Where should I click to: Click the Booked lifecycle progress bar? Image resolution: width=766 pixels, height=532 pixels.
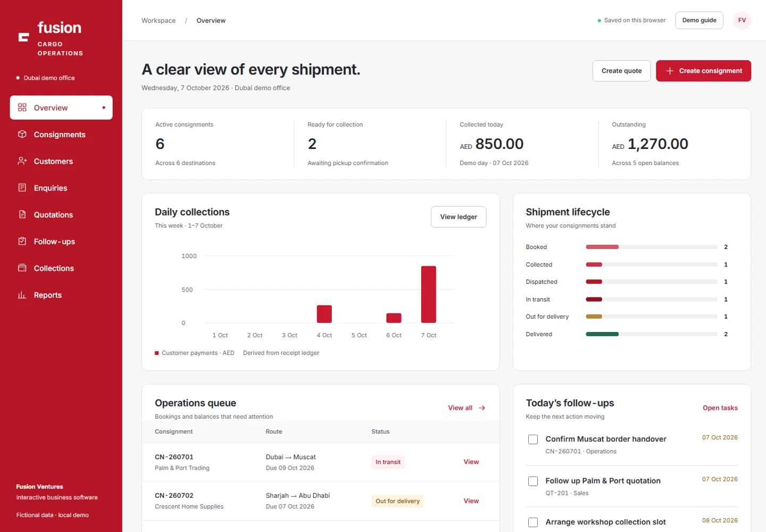point(652,247)
